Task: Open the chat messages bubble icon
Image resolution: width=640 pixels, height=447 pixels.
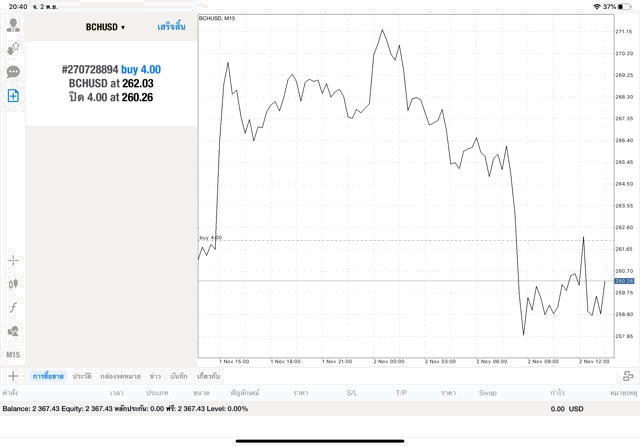Action: [x=13, y=72]
